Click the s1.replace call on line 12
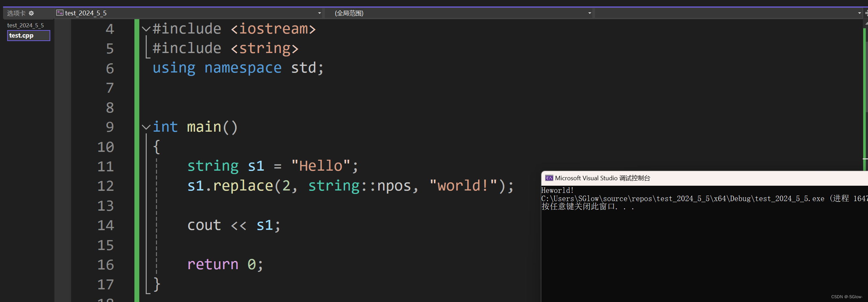This screenshot has height=302, width=868. point(351,186)
